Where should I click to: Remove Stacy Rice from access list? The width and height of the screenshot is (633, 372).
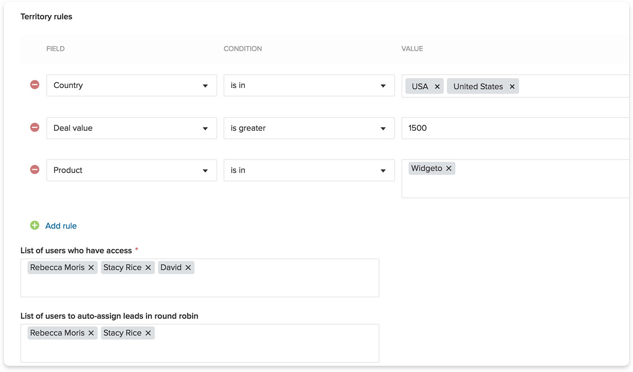coord(148,267)
